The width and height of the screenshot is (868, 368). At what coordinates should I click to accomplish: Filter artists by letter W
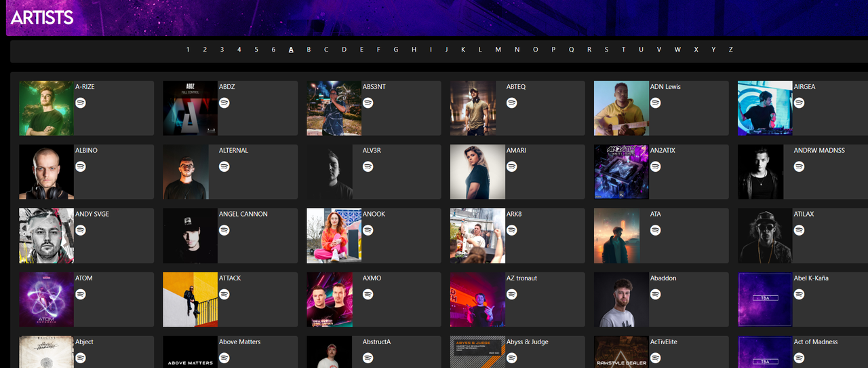click(677, 50)
